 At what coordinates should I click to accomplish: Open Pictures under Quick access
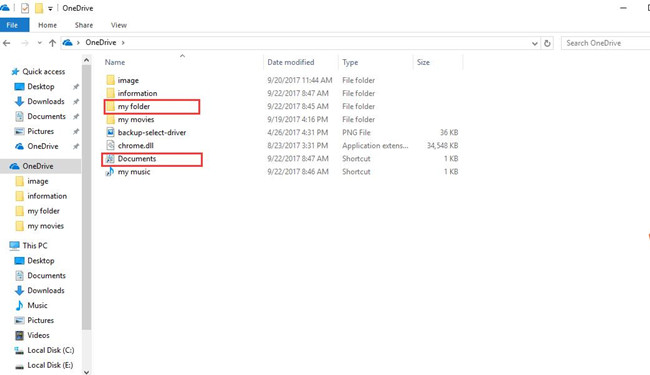pyautogui.click(x=41, y=131)
